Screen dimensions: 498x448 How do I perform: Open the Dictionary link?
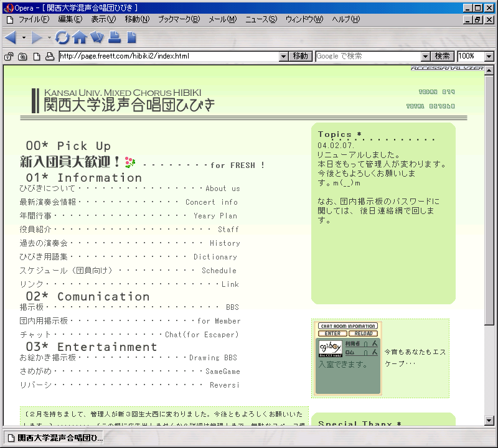tap(215, 257)
